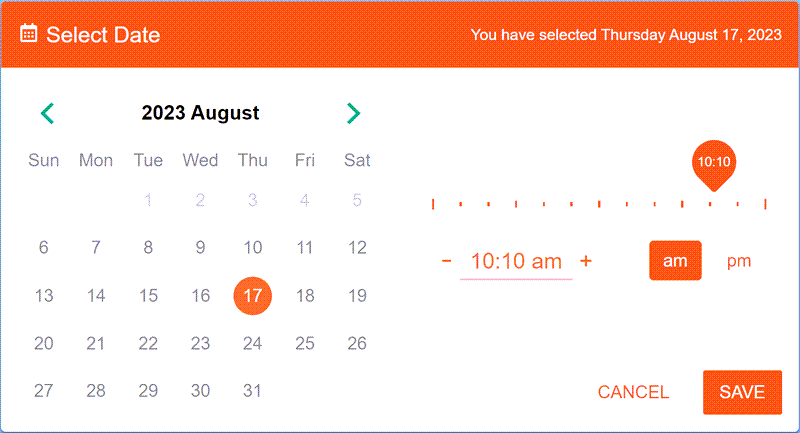Advance to next month with right chevron
This screenshot has height=433, width=800.
pos(352,113)
